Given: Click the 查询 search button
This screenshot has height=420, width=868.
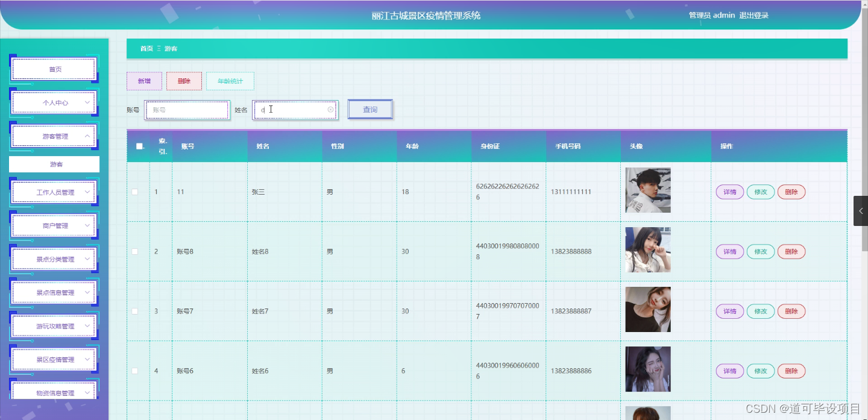Looking at the screenshot, I should [x=370, y=110].
